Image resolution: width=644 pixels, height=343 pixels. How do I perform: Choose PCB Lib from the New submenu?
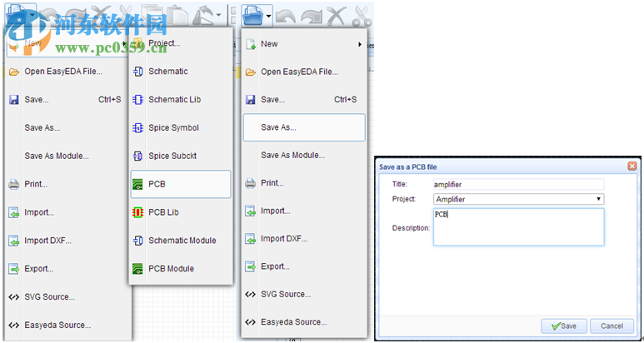click(x=181, y=212)
